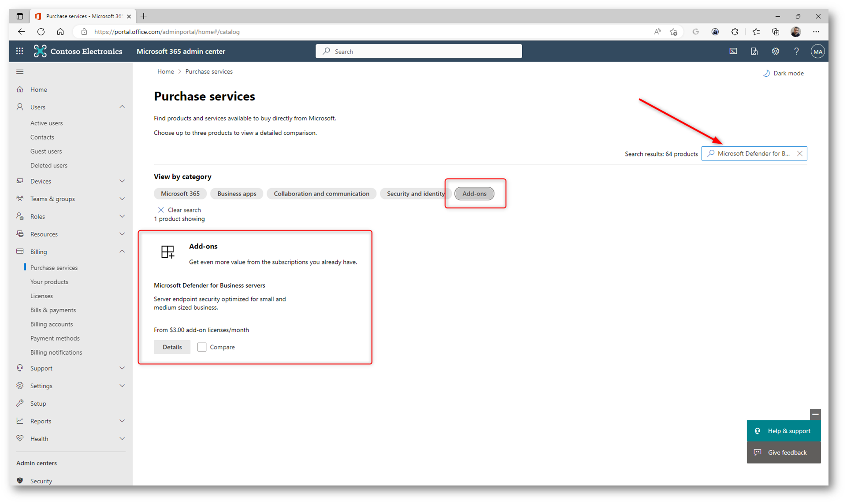Minimize the help & support widget
The height and width of the screenshot is (504, 847).
pos(815,414)
